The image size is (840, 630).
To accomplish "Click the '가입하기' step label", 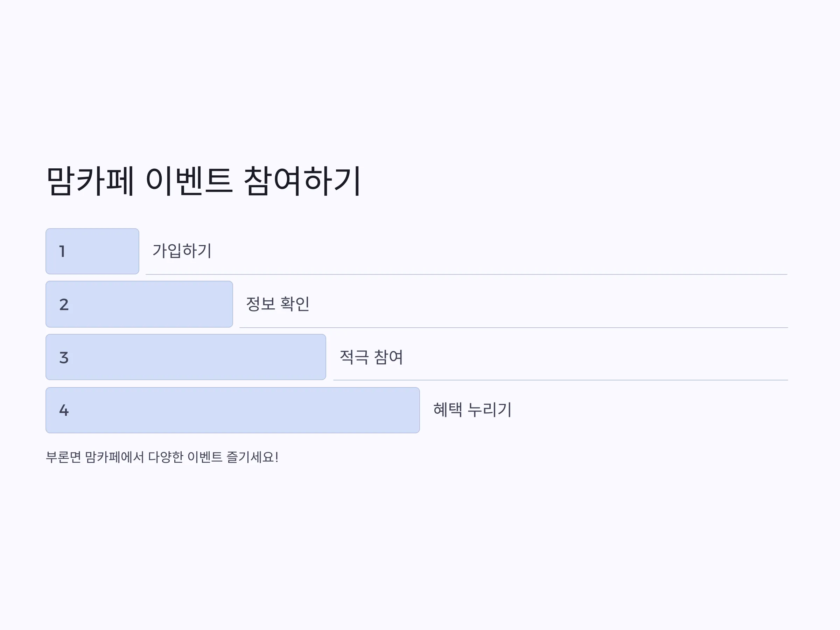I will pyautogui.click(x=182, y=251).
